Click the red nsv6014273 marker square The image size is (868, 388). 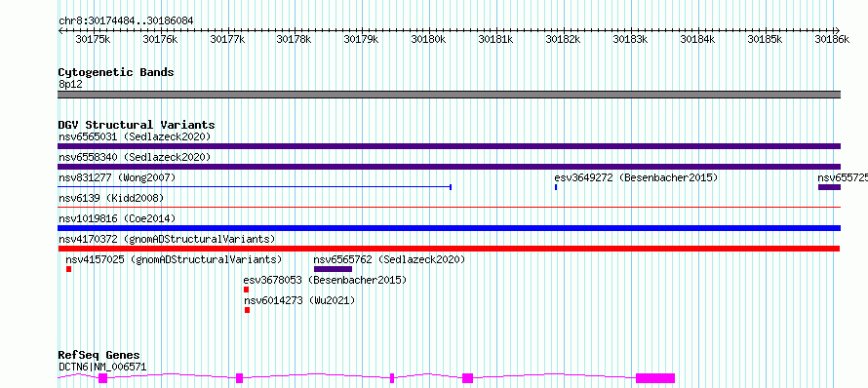point(248,310)
